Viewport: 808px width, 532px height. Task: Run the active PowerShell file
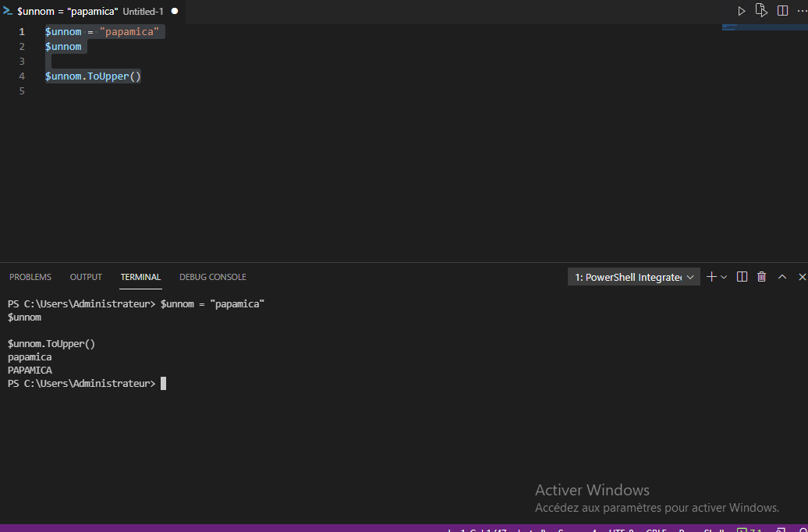pyautogui.click(x=741, y=10)
